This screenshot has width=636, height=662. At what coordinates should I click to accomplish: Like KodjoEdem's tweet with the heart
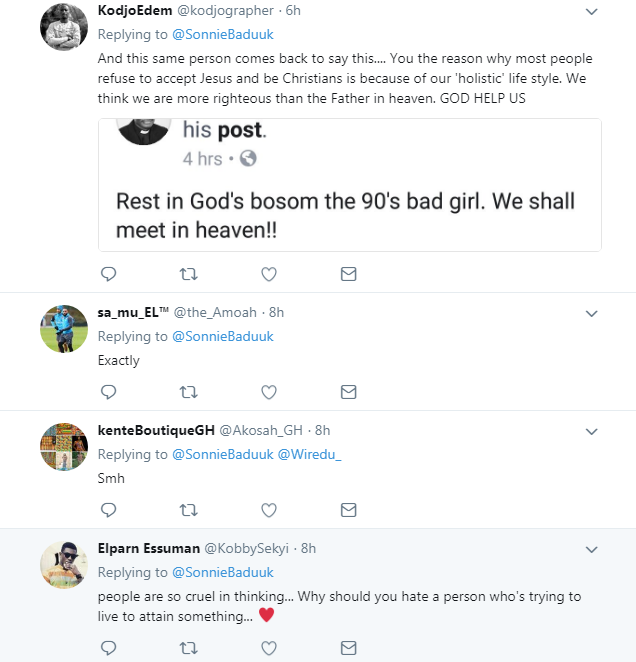pos(268,274)
